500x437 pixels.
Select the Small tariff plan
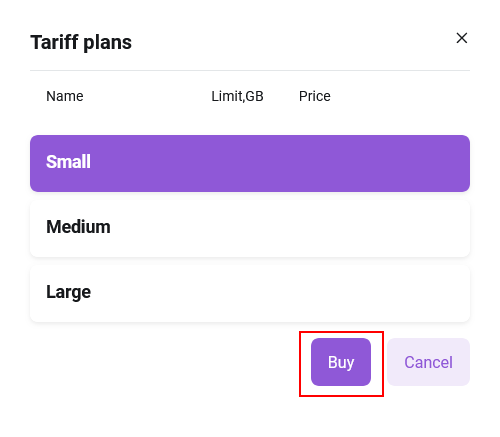pos(250,163)
